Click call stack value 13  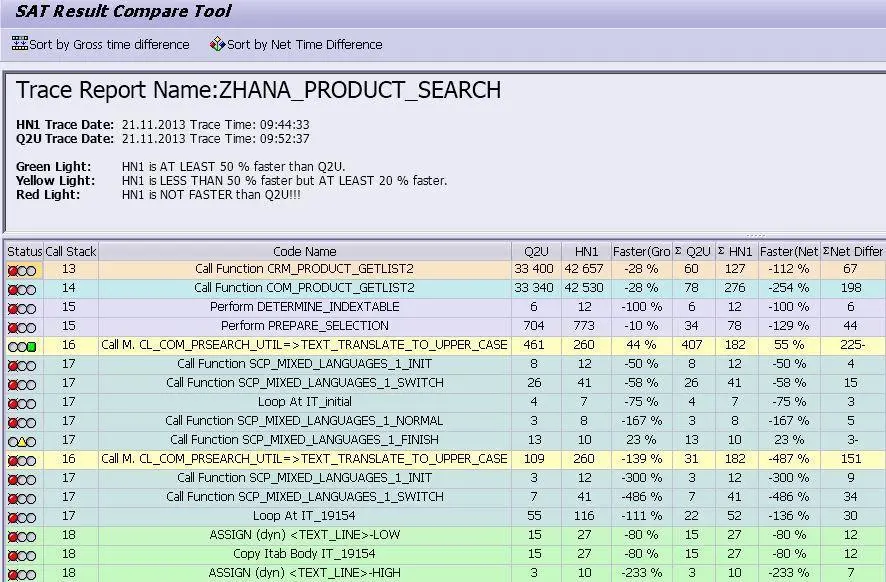[x=69, y=269]
